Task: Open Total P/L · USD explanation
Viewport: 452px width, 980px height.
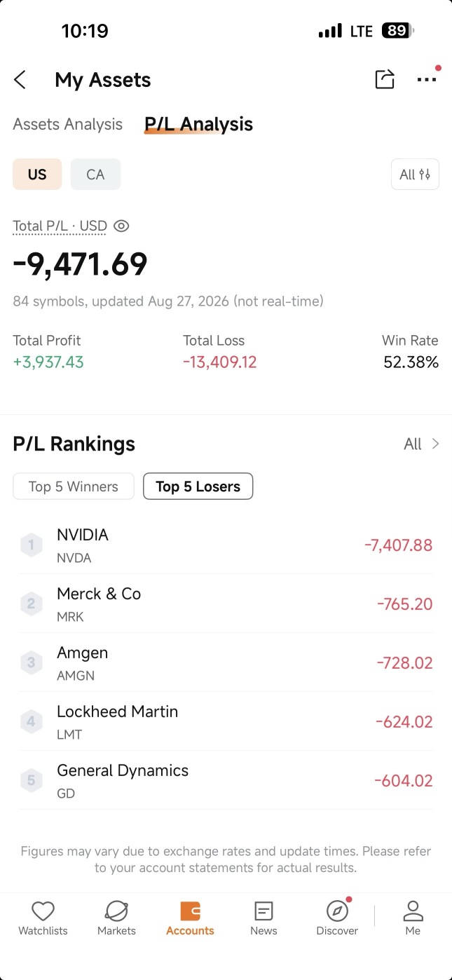Action: [x=60, y=226]
